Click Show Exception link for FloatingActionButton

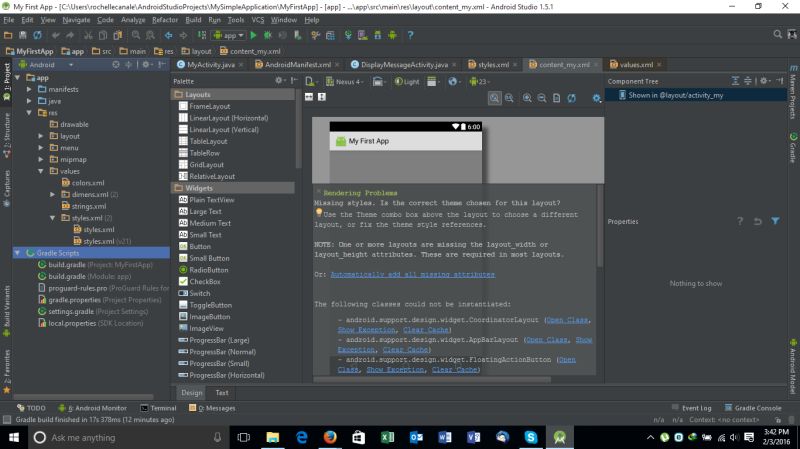point(395,369)
